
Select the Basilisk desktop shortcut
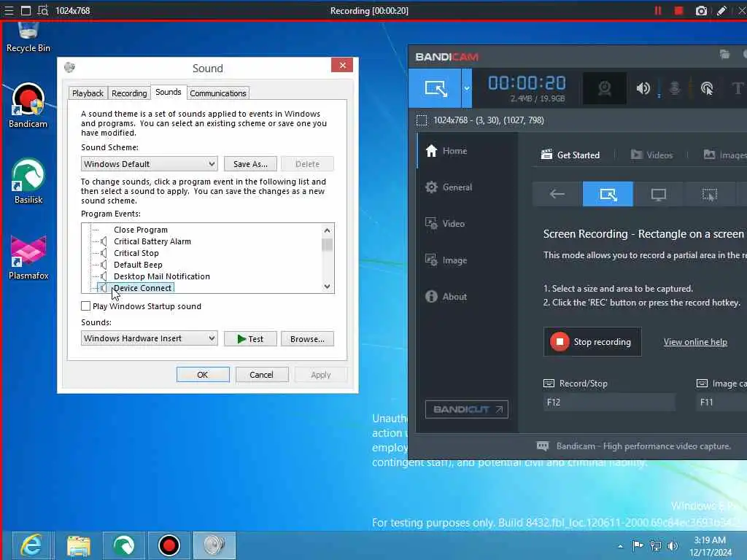coord(28,182)
